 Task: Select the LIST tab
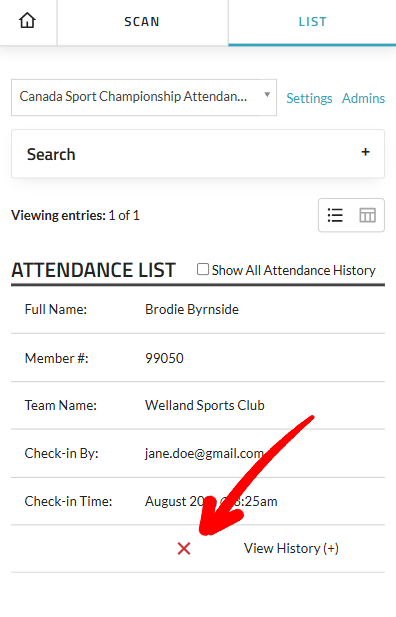313,22
